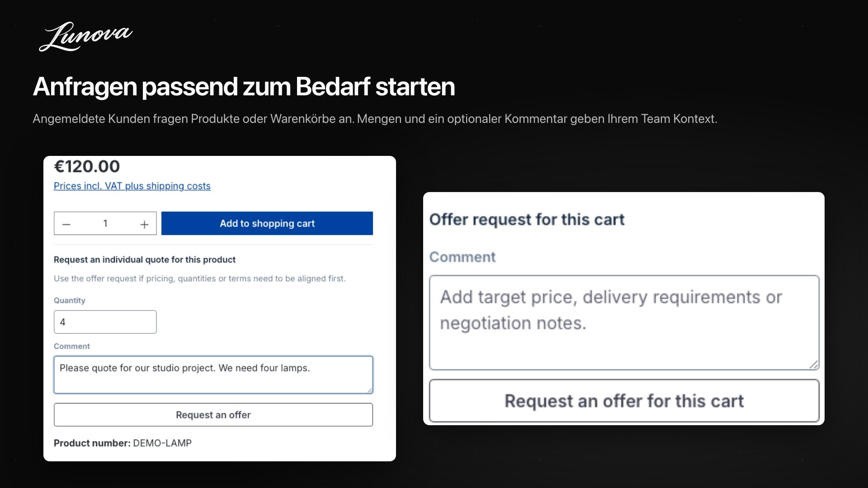Click the Comment label in the cart panel
The width and height of the screenshot is (868, 488).
coord(462,257)
